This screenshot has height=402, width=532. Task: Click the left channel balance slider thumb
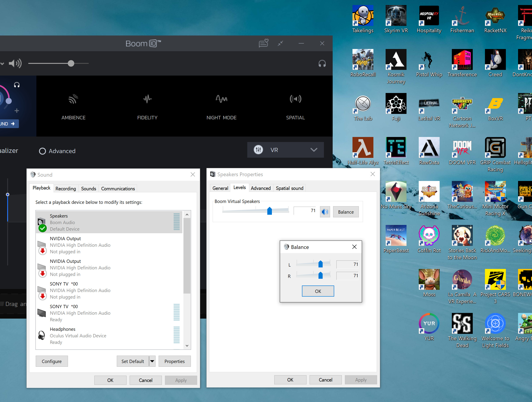320,264
